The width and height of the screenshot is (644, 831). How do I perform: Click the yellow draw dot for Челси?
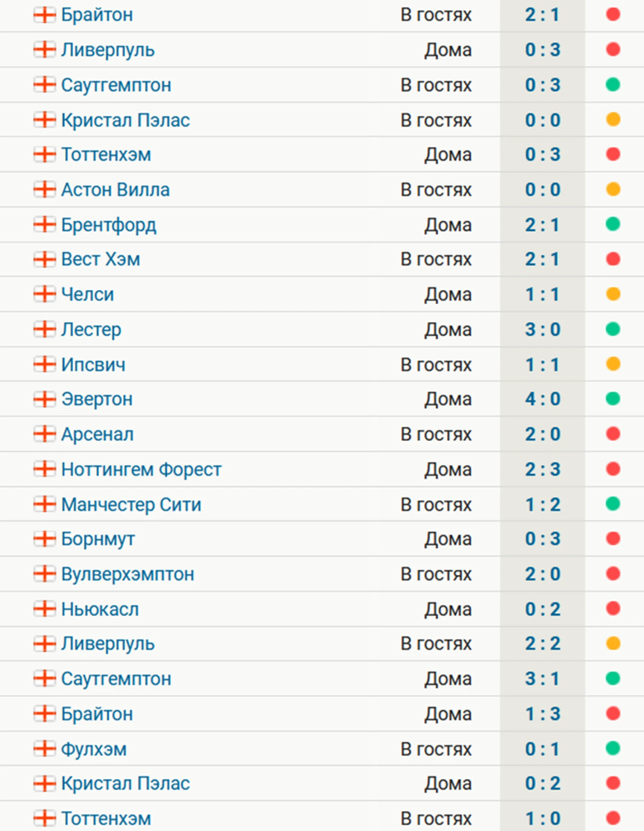coord(613,294)
